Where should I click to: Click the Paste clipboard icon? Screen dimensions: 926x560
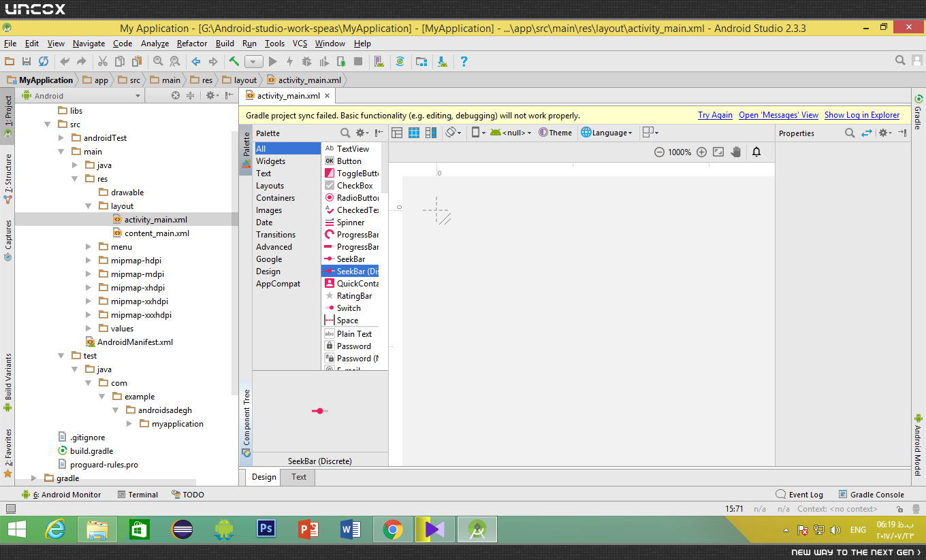click(x=137, y=61)
